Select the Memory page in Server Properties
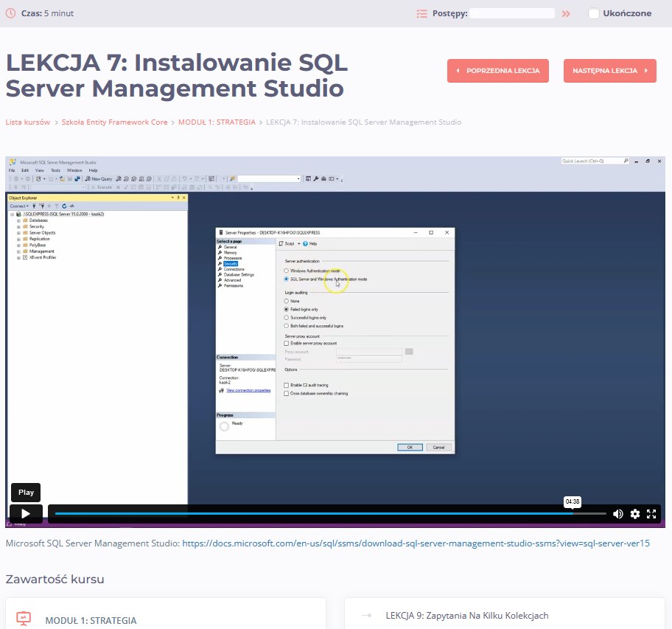 tap(230, 252)
